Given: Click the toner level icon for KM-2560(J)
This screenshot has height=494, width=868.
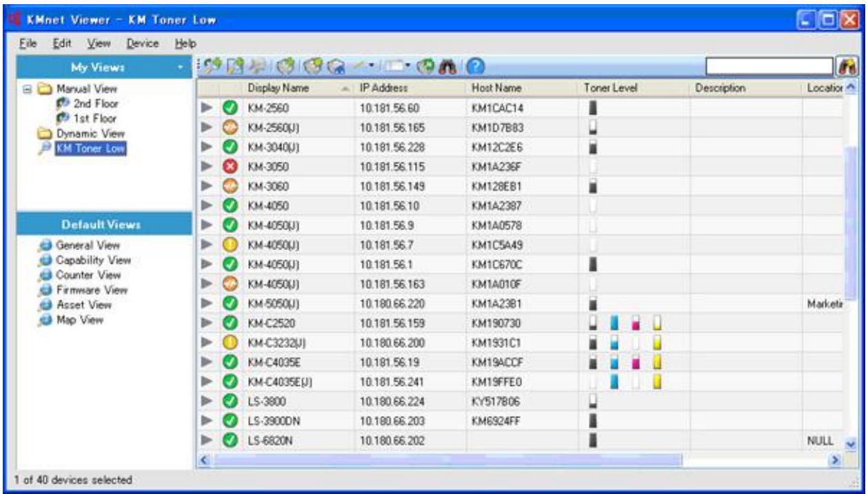Looking at the screenshot, I should point(592,127).
